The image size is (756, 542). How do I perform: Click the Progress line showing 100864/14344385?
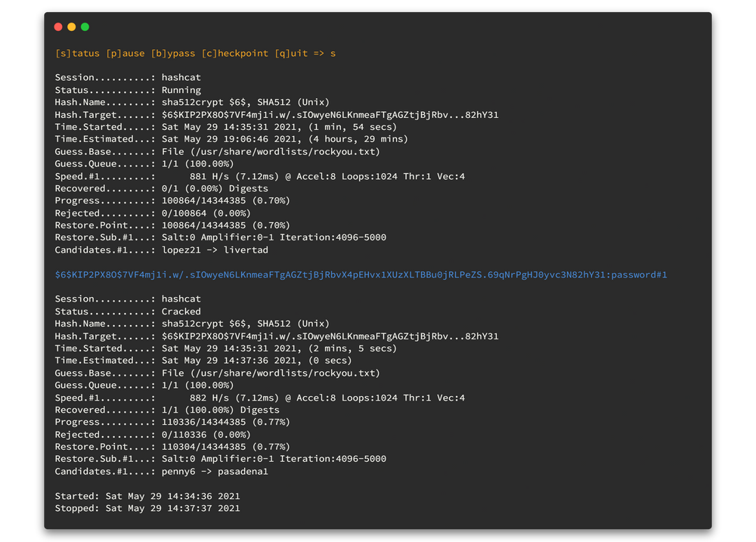coord(172,200)
